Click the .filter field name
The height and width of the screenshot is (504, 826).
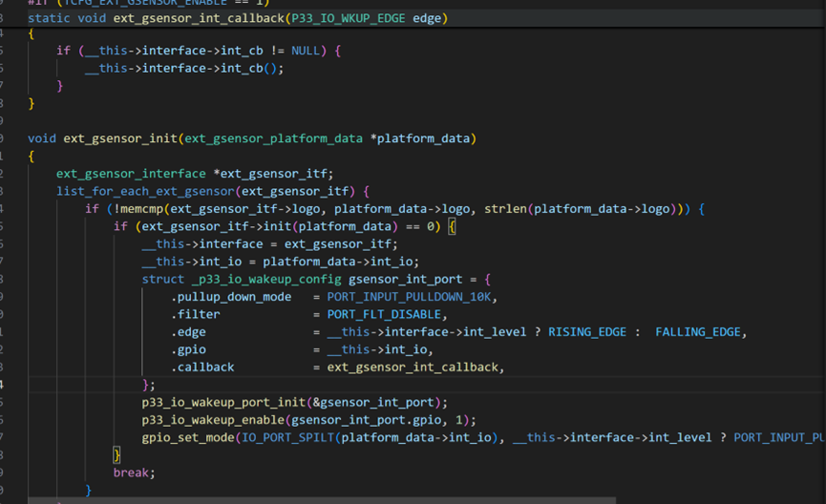(196, 314)
